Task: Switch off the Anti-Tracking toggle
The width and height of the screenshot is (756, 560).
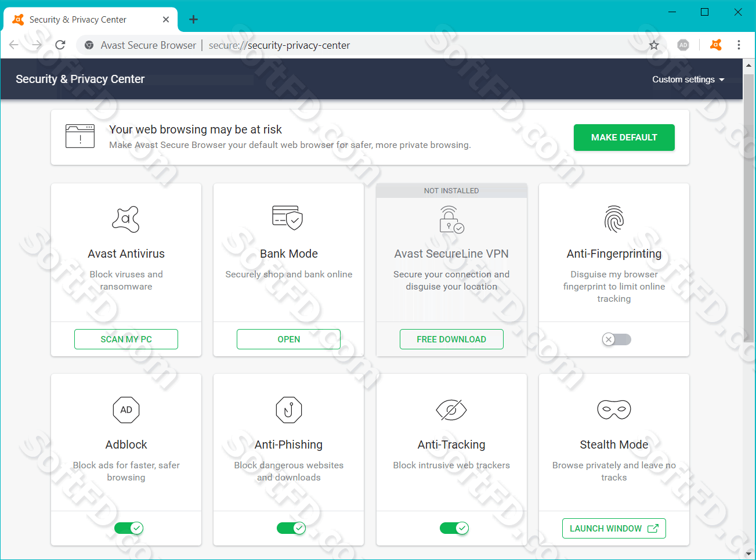Action: (x=454, y=528)
